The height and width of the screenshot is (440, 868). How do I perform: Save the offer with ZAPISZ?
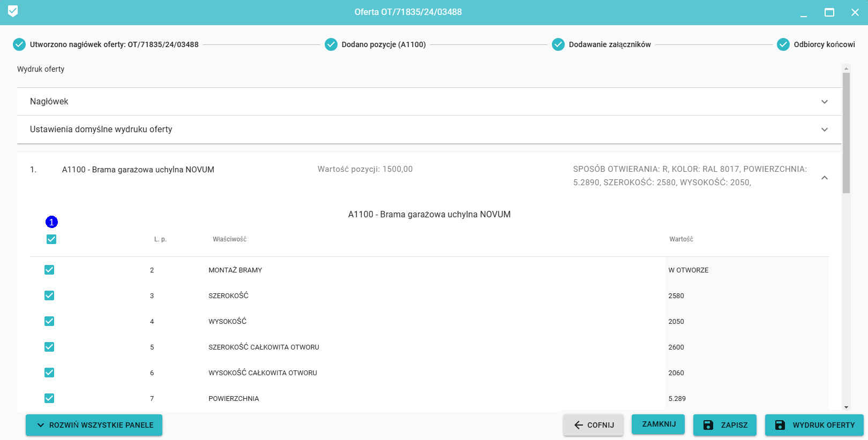coord(724,425)
